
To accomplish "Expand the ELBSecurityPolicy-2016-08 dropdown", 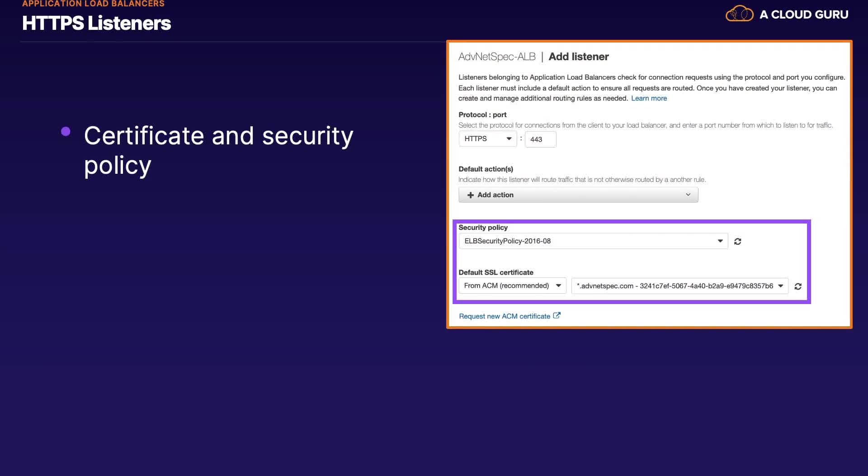I will (x=593, y=241).
